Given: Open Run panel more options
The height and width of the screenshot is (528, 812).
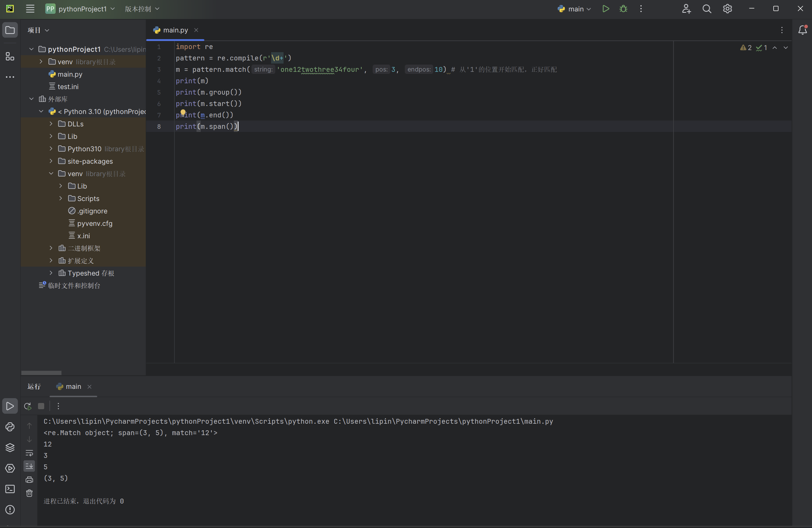Looking at the screenshot, I should coord(58,406).
